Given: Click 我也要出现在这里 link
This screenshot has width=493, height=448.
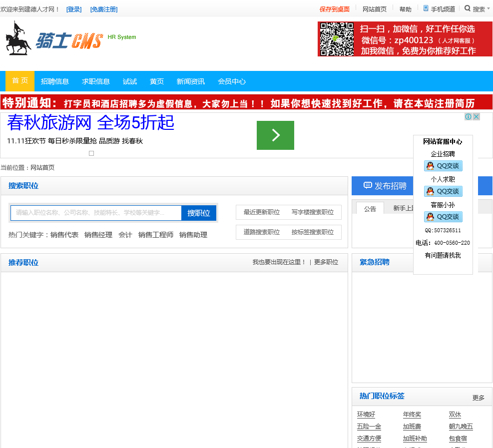Looking at the screenshot, I should 279,262.
